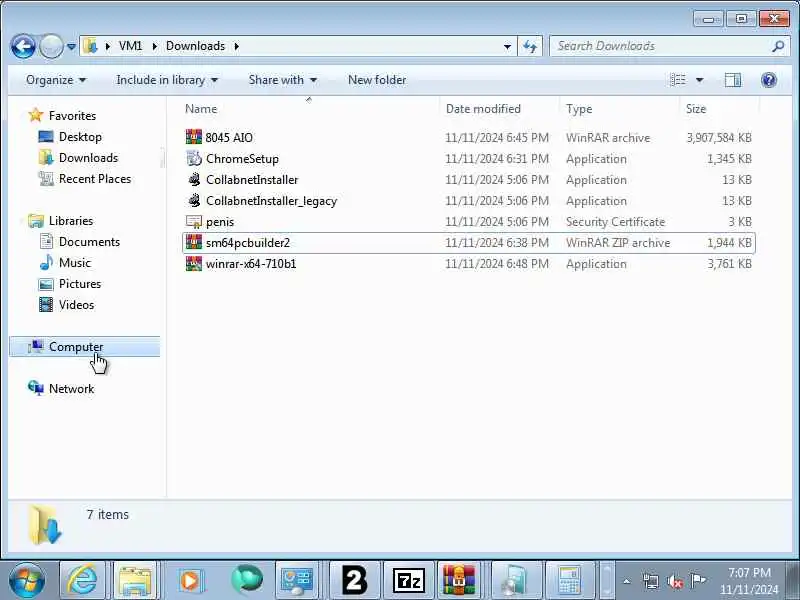This screenshot has width=800, height=600.
Task: Open the Music library
Action: (74, 263)
